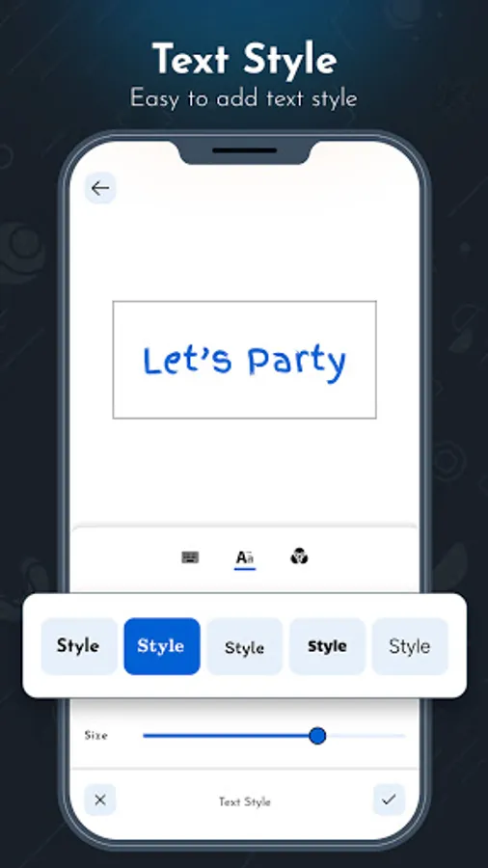Image resolution: width=488 pixels, height=868 pixels.
Task: Select the highlighted blue serif Style font
Action: click(x=162, y=646)
